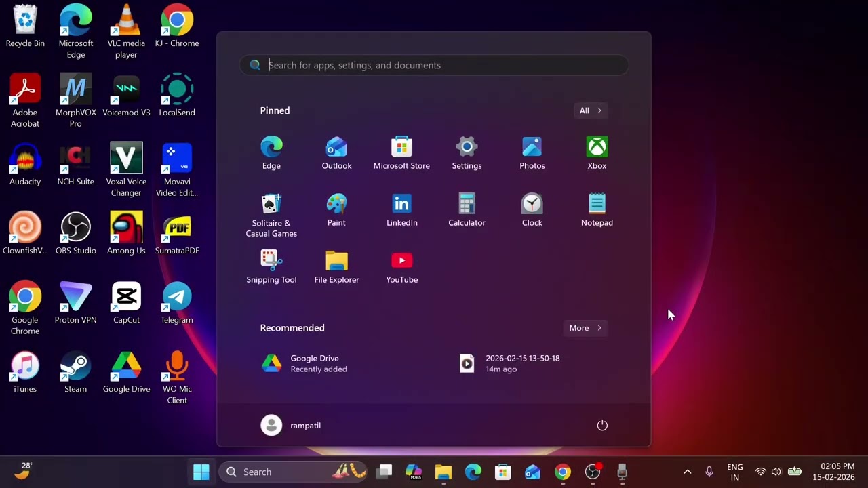This screenshot has height=488, width=868.
Task: Open the Wi-Fi network tray icon
Action: coord(760,472)
